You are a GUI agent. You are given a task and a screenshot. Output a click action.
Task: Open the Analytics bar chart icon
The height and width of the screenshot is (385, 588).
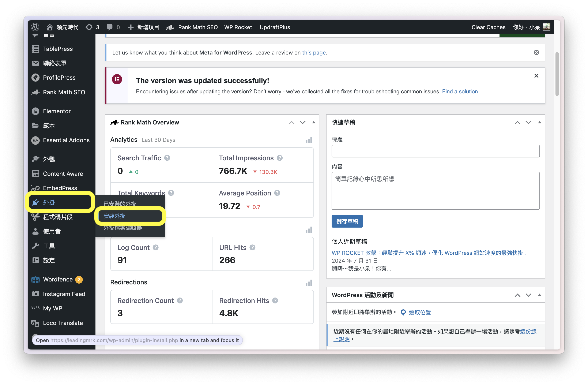309,140
